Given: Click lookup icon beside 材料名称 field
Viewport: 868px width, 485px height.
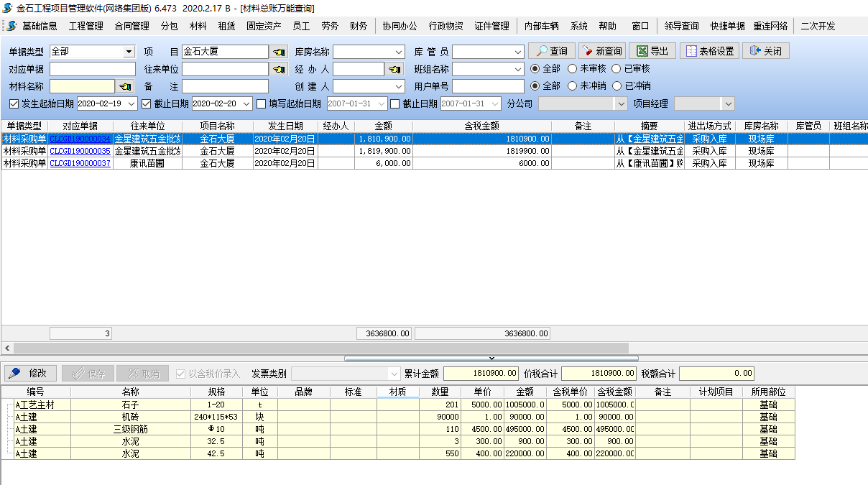Looking at the screenshot, I should [x=125, y=86].
